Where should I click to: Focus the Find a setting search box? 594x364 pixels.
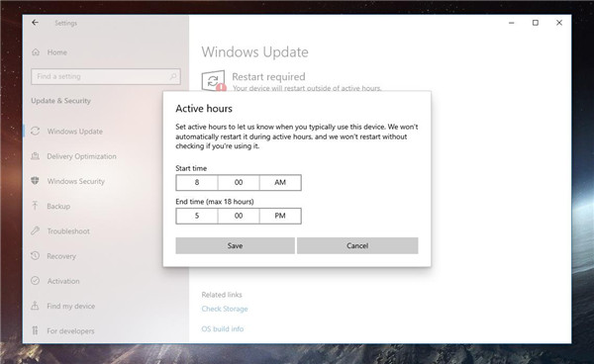point(106,76)
